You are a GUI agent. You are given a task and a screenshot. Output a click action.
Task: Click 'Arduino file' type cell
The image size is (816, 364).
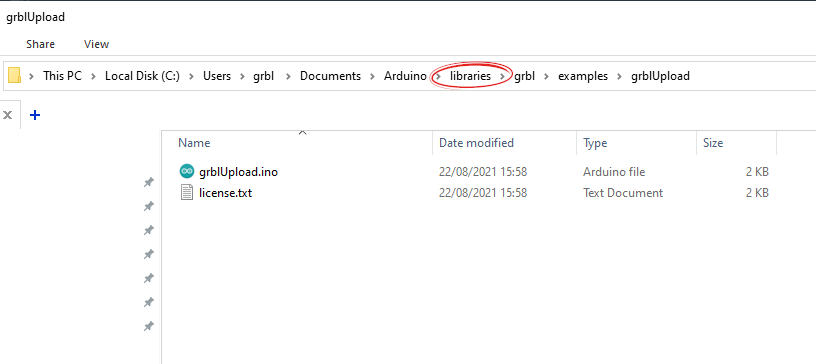pyautogui.click(x=614, y=171)
